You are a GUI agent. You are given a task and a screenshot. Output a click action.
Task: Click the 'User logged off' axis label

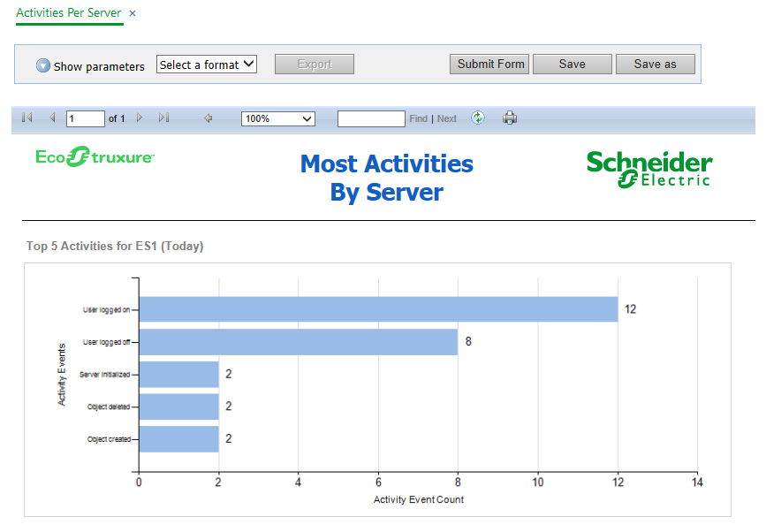click(107, 342)
